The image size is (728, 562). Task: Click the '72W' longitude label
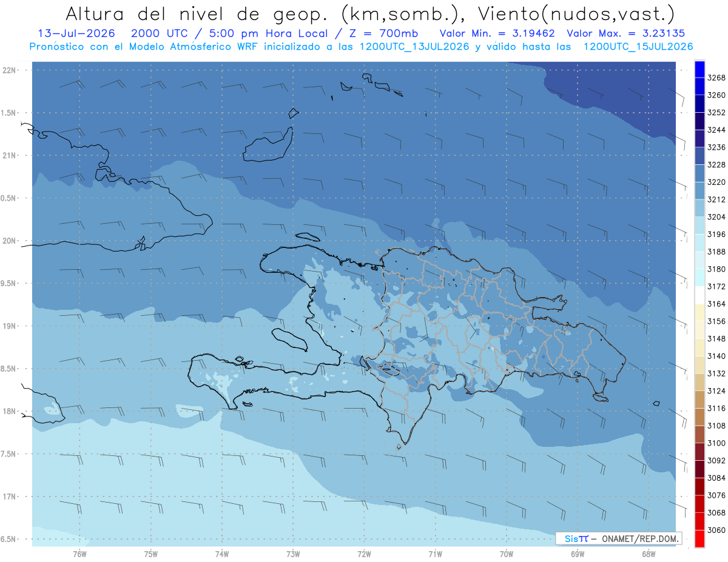(364, 554)
